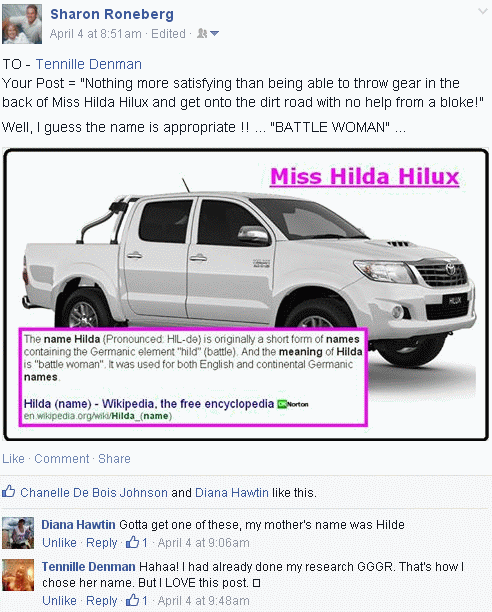This screenshot has height=612, width=492.
Task: Reply to Diana Hawtin's comment
Action: (x=101, y=543)
